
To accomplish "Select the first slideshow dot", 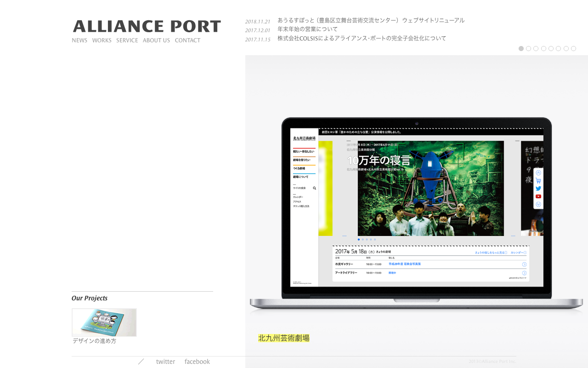I will coord(521,48).
